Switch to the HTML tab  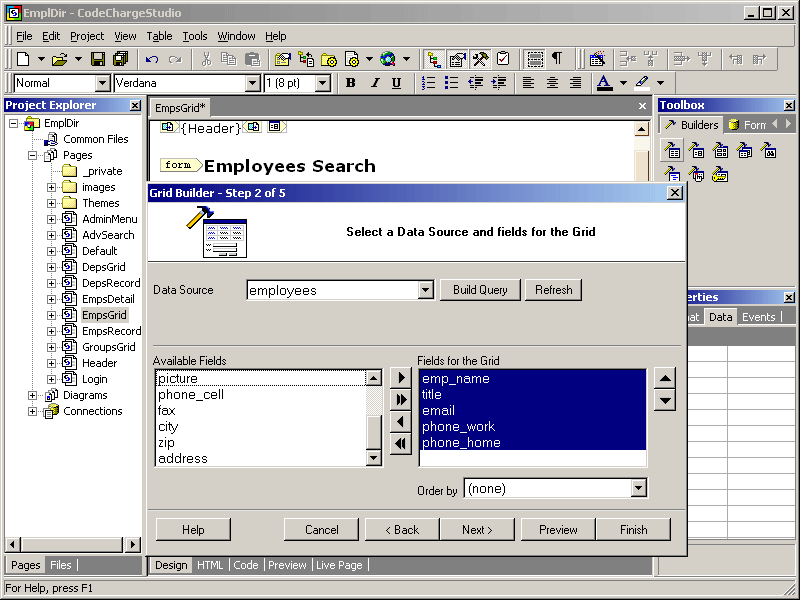[210, 565]
